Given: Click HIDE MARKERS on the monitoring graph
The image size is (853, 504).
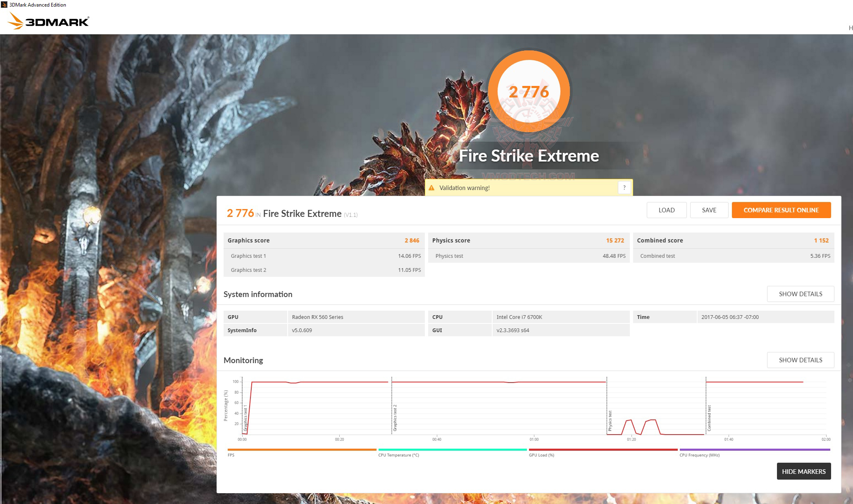Looking at the screenshot, I should (803, 471).
